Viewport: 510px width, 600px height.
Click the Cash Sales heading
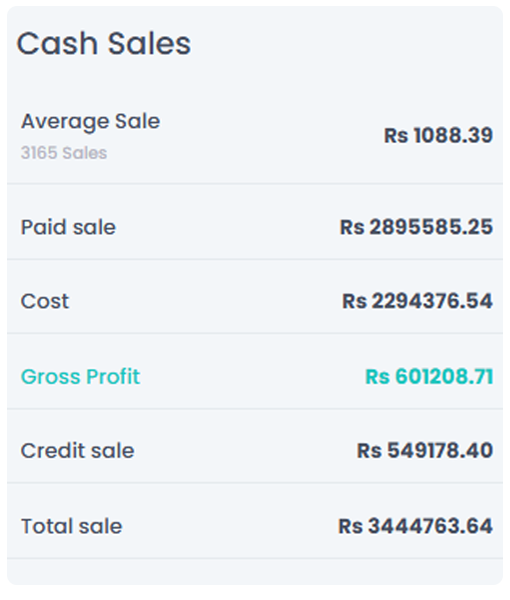point(103,44)
